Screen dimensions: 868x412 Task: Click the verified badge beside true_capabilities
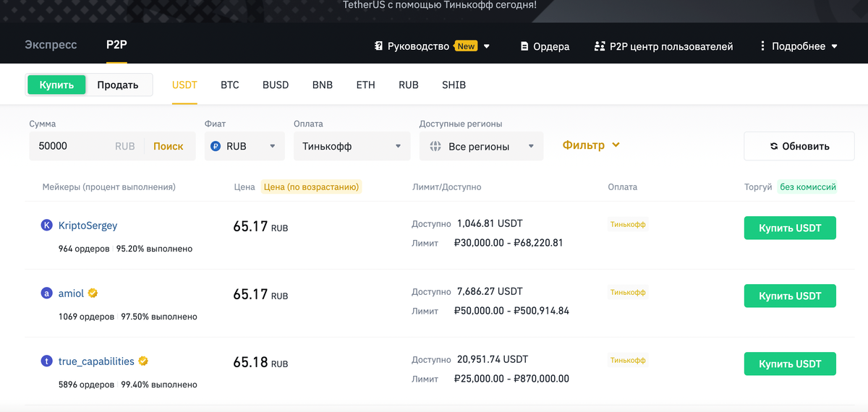click(144, 361)
